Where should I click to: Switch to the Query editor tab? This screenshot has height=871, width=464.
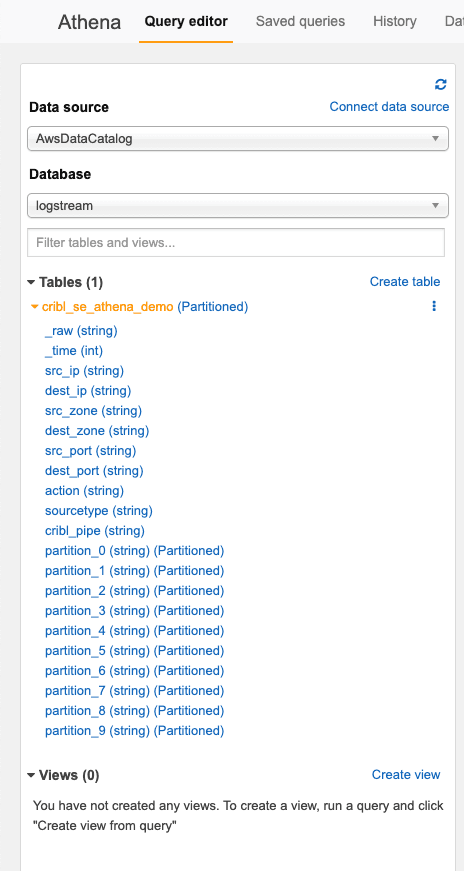tap(186, 22)
